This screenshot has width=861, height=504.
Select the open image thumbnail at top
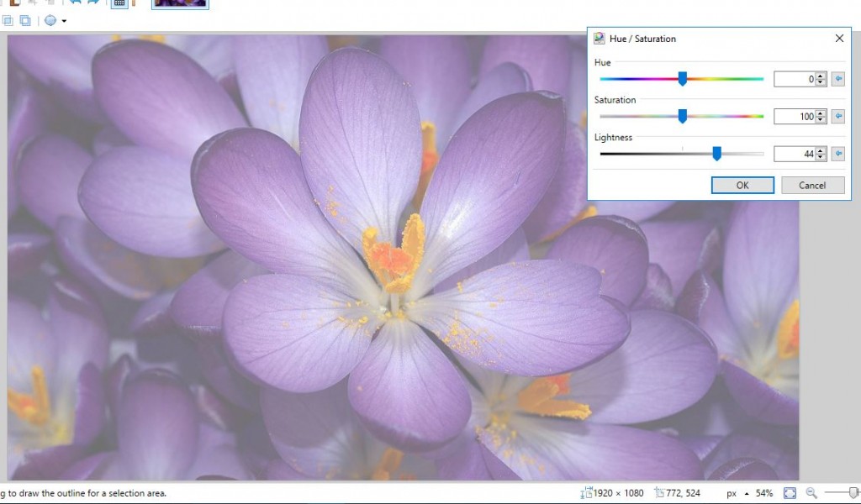coord(180,3)
